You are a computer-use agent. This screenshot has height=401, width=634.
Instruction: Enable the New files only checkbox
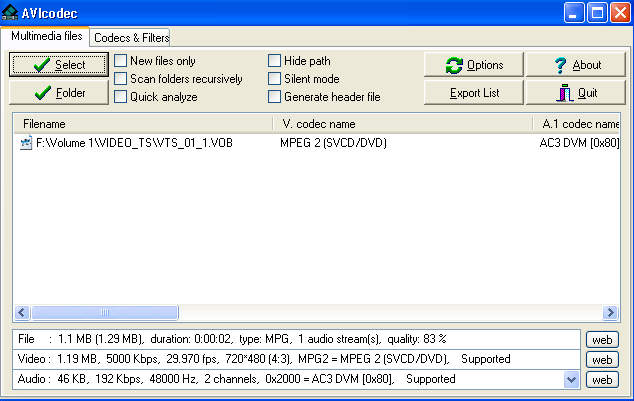tap(120, 61)
